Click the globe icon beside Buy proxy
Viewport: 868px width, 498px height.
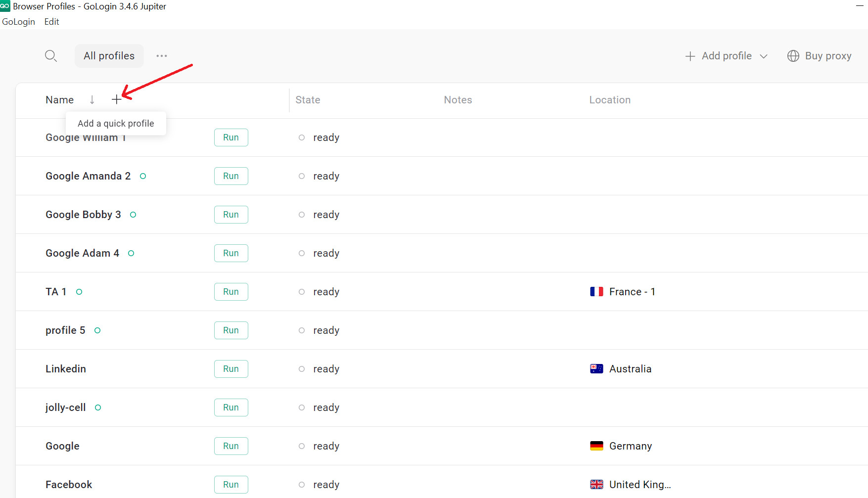pos(793,56)
